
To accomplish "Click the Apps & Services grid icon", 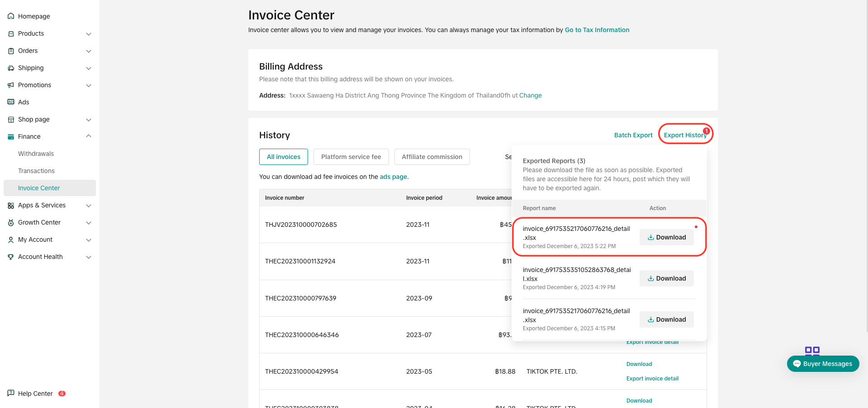I will (11, 206).
